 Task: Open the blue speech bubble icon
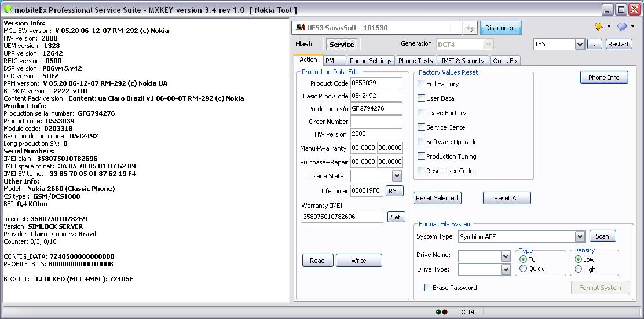(x=622, y=27)
